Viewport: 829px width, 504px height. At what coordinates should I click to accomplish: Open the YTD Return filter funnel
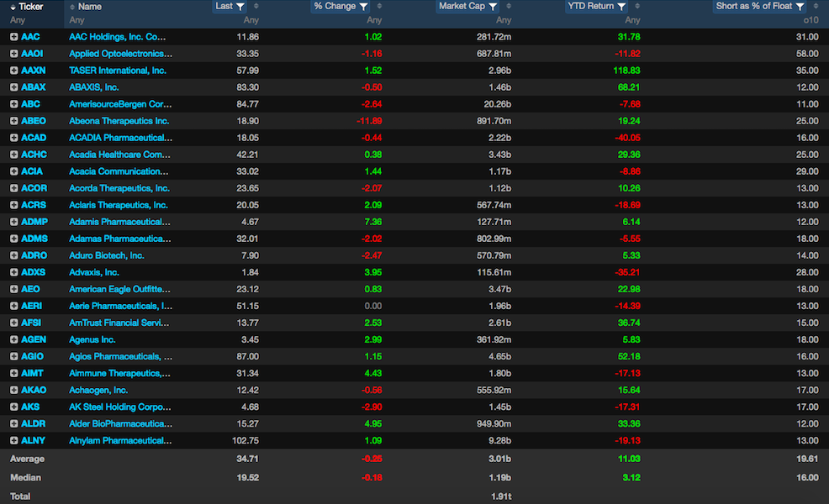(622, 7)
